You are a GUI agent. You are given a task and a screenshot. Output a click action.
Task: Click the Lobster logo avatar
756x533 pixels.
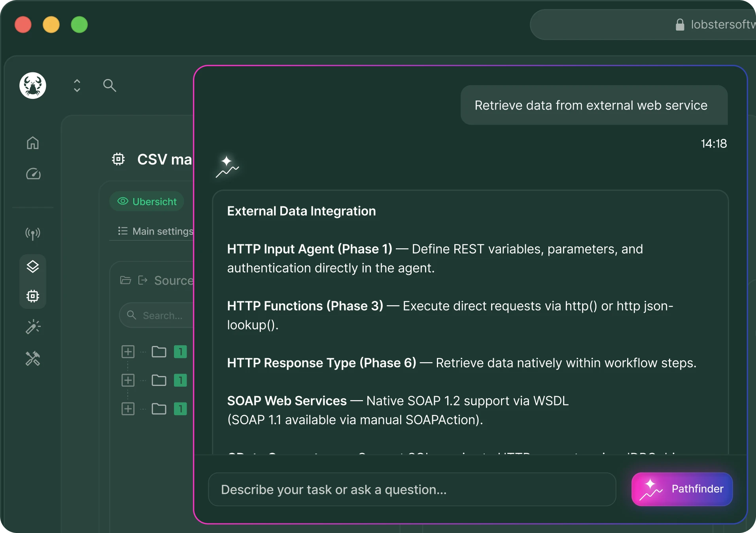tap(33, 85)
